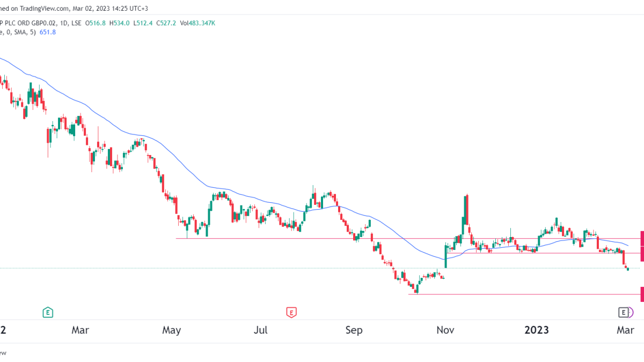Click the Jul label on time axis
The width and height of the screenshot is (644, 362).
(x=261, y=330)
